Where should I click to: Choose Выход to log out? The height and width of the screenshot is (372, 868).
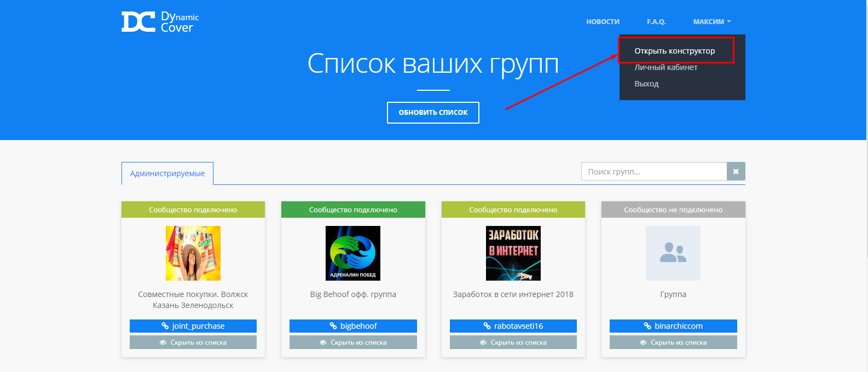(646, 84)
